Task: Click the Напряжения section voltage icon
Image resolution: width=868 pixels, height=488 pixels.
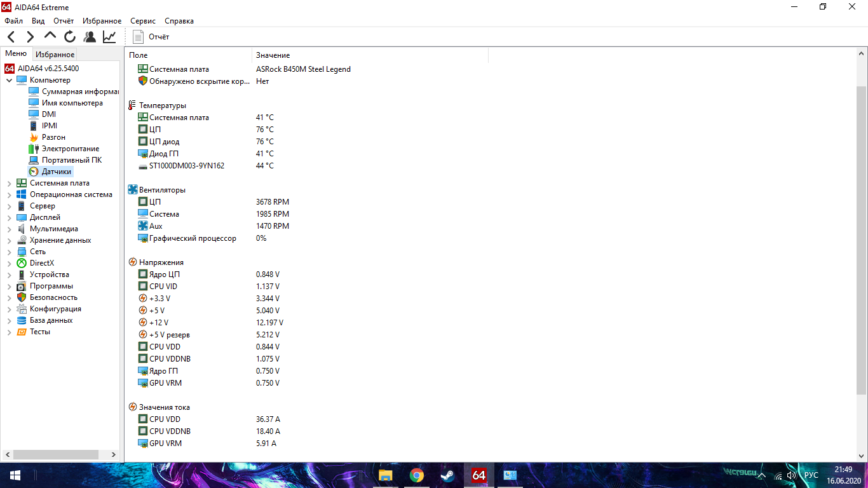Action: (x=133, y=262)
